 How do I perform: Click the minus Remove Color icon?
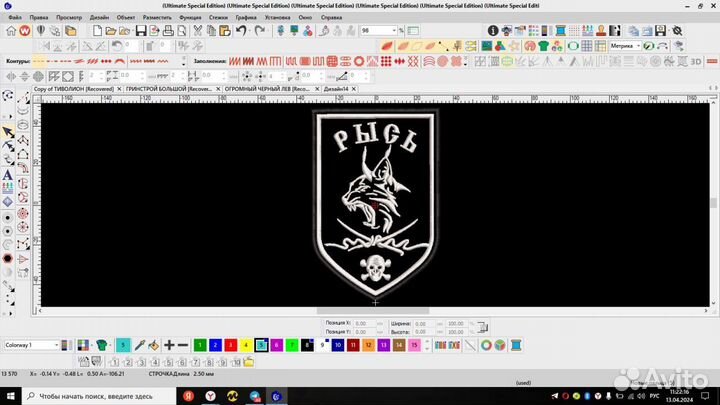click(x=183, y=345)
